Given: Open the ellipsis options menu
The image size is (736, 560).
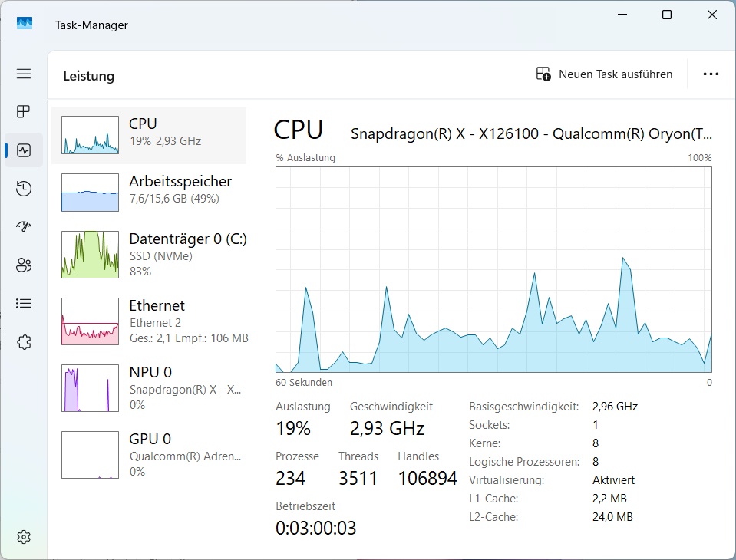Looking at the screenshot, I should click(711, 74).
